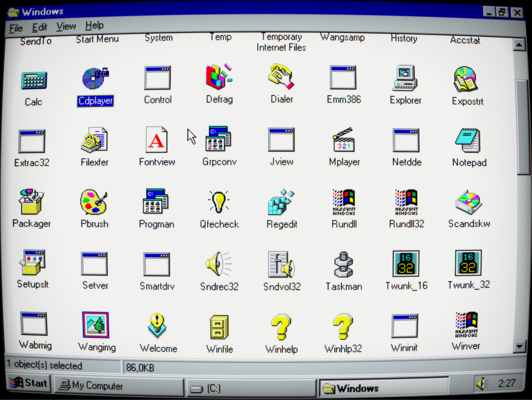Select the Winhelp question mark icon
Viewport: 532px width, 400px height.
click(281, 327)
